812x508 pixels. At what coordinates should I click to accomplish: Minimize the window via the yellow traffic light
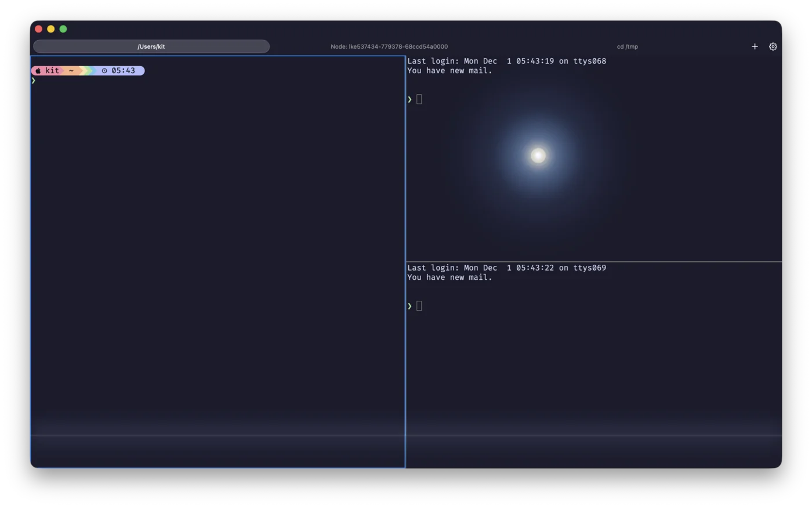[x=50, y=28]
